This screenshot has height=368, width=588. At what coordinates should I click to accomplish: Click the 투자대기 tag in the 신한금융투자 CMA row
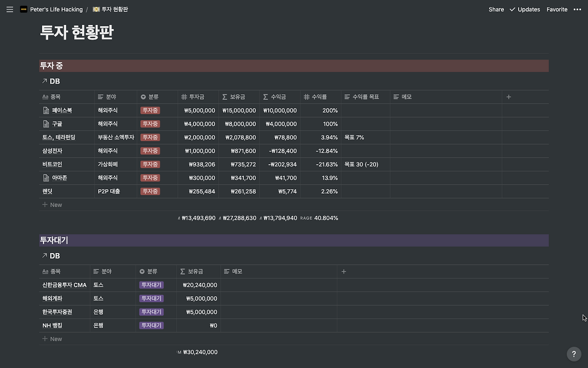tap(151, 285)
